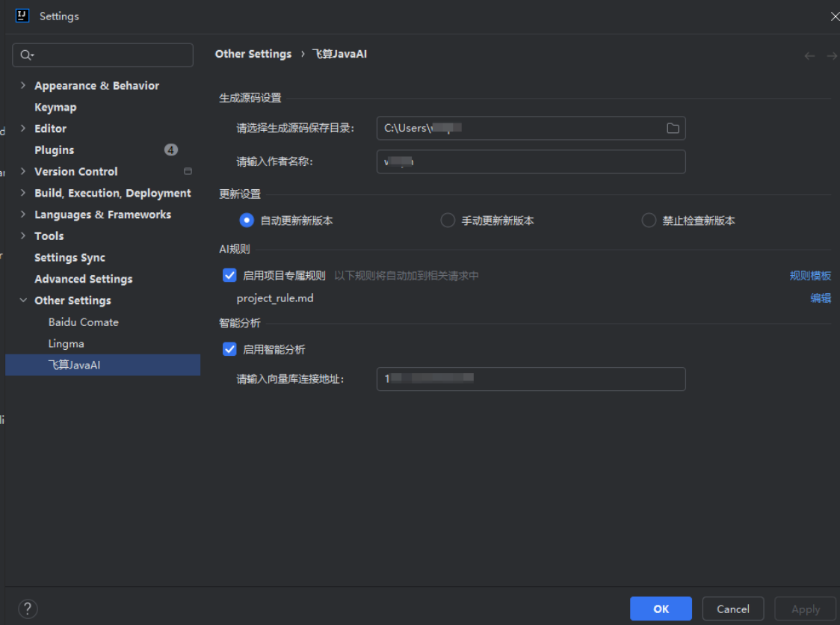Click project_rule.md file name
The width and height of the screenshot is (840, 625).
tap(275, 298)
